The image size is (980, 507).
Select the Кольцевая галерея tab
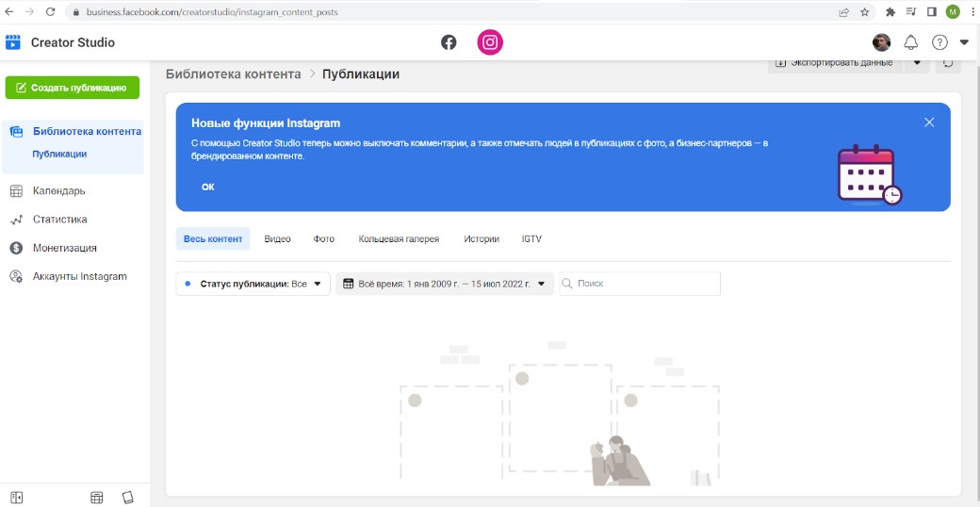click(399, 239)
